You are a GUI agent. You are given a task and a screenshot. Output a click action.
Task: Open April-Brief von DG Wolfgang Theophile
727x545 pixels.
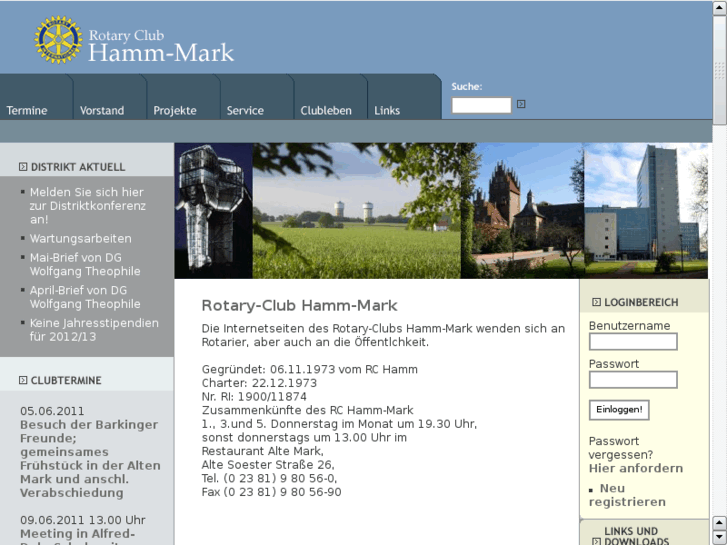click(85, 297)
